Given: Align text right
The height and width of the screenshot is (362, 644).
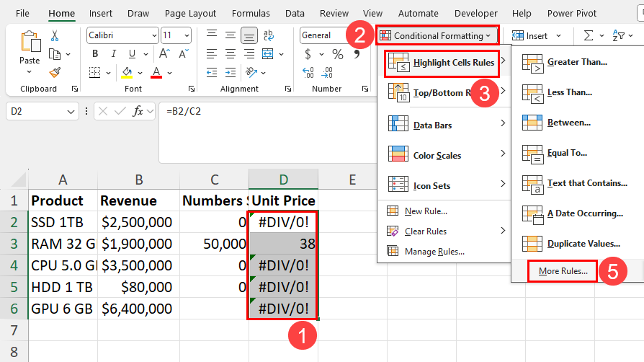Looking at the screenshot, I should pyautogui.click(x=249, y=53).
